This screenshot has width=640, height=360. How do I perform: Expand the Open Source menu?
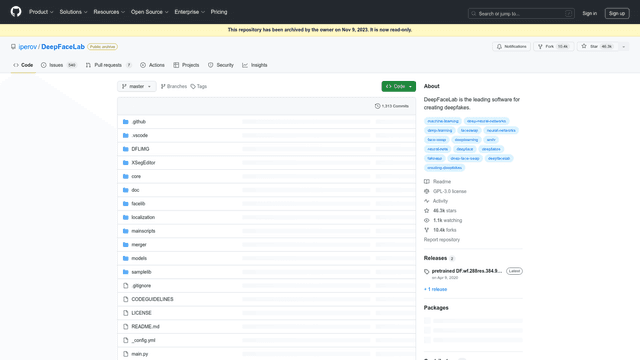(149, 12)
